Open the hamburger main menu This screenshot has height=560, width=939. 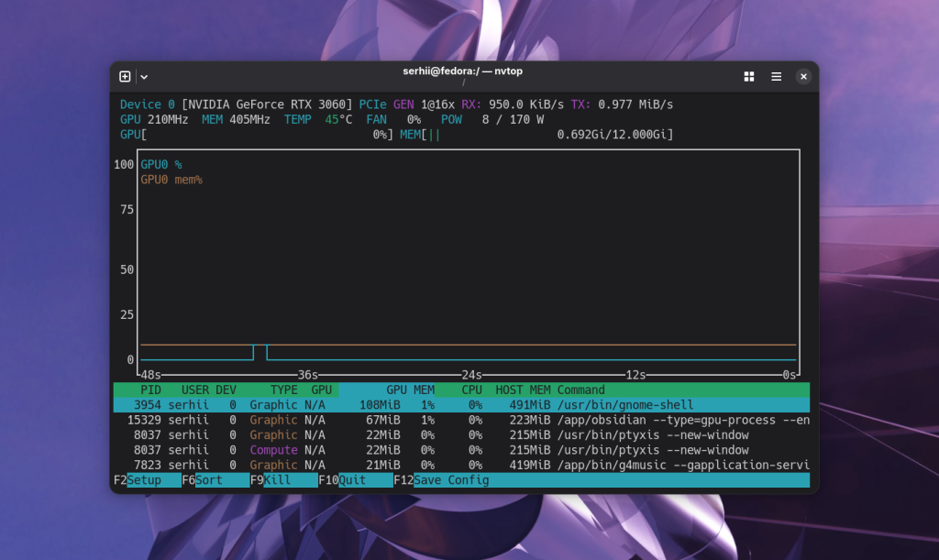point(776,77)
